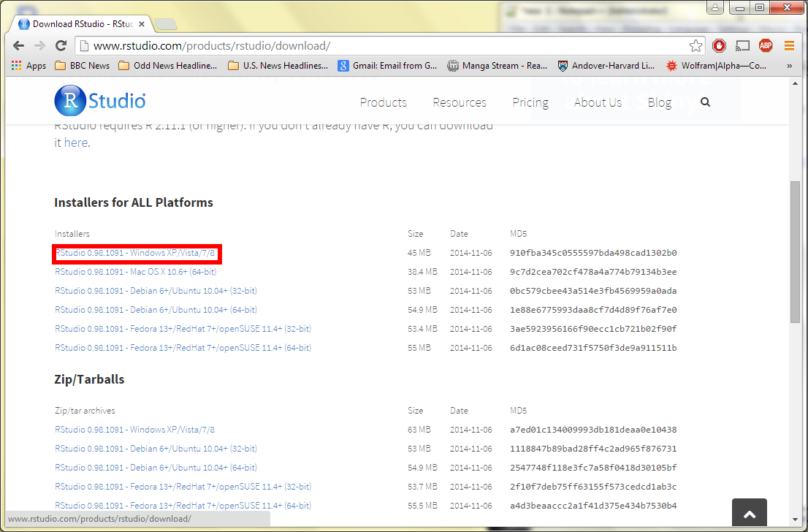Image resolution: width=808 pixels, height=532 pixels.
Task: Reload the page with the refresh icon
Action: [x=61, y=46]
